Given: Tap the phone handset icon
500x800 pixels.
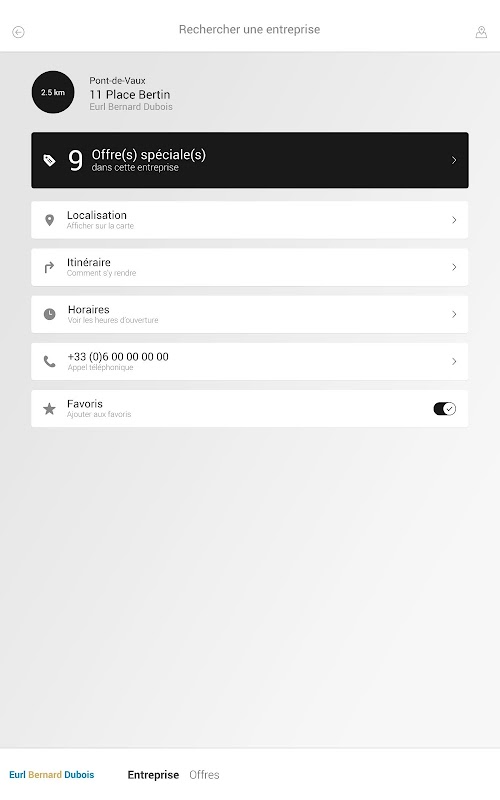Looking at the screenshot, I should point(49,361).
